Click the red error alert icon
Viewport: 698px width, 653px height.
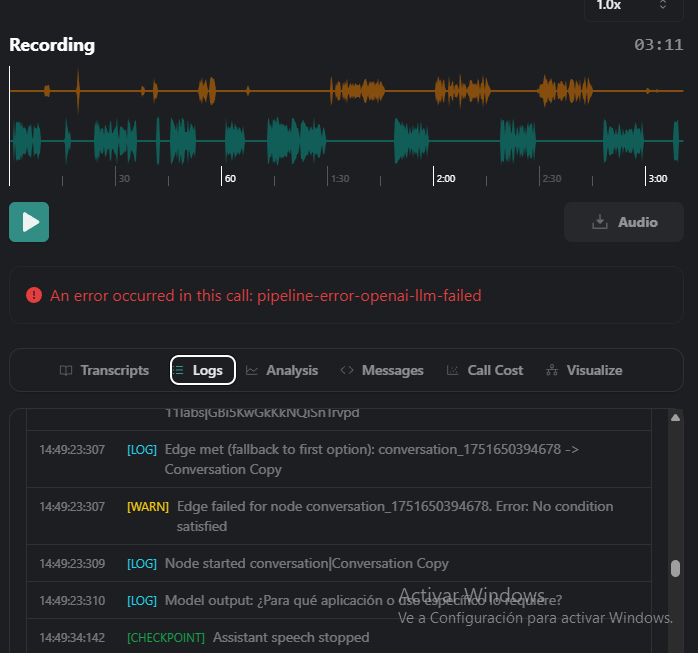pyautogui.click(x=34, y=295)
